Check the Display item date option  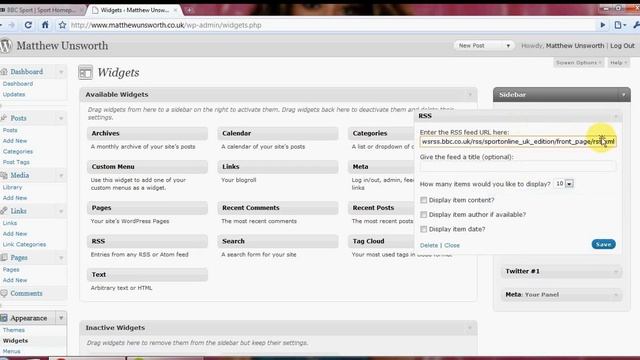click(424, 229)
